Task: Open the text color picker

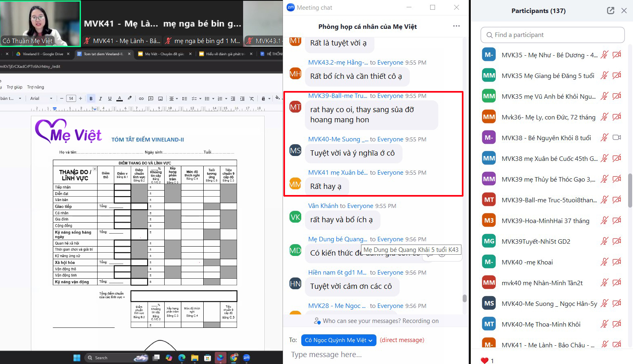Action: 120,99
